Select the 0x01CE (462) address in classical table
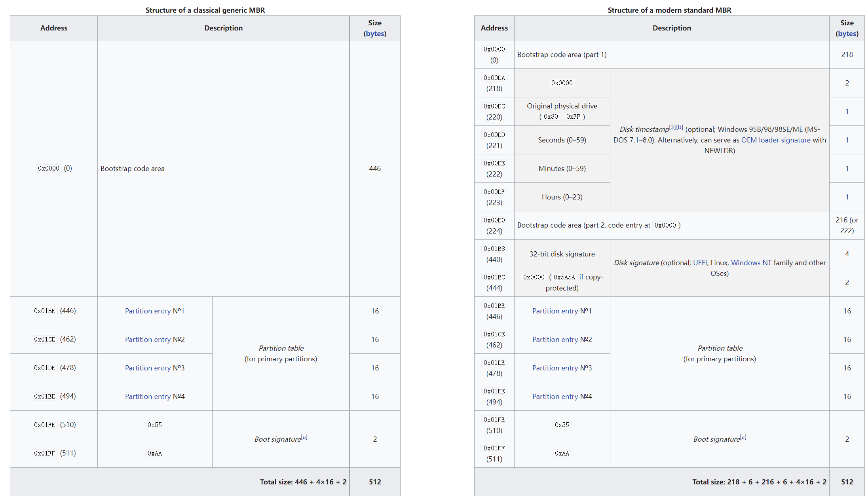This screenshot has width=868, height=503. click(54, 340)
